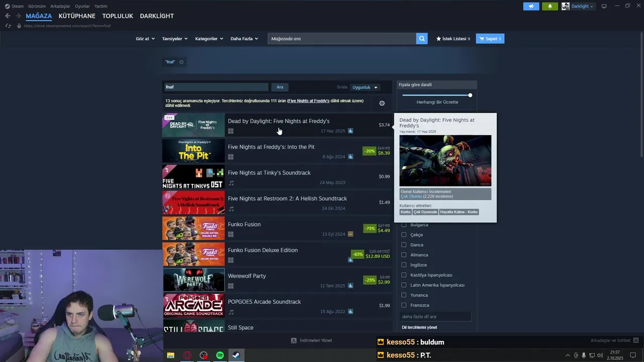Toggle the Almanca language checkbox

pos(404,255)
